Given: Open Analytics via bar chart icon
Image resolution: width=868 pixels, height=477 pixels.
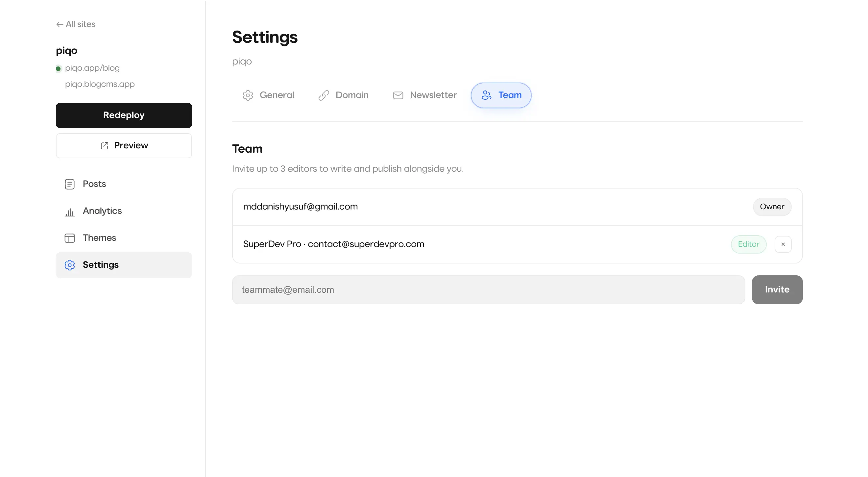Looking at the screenshot, I should coord(69,212).
